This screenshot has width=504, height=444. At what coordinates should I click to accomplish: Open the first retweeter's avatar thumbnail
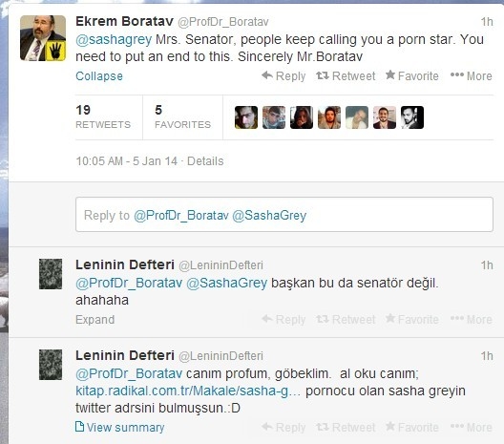(x=246, y=117)
